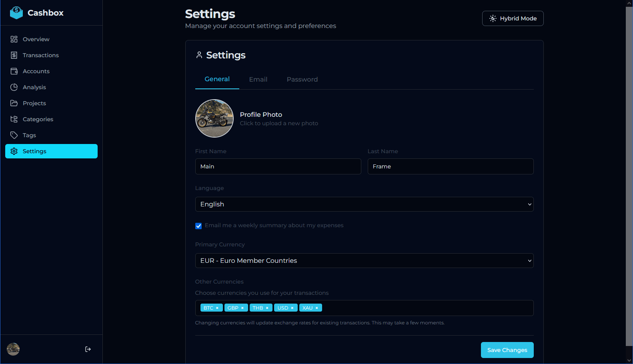Click the Save Changes button
The width and height of the screenshot is (633, 364).
pos(507,350)
